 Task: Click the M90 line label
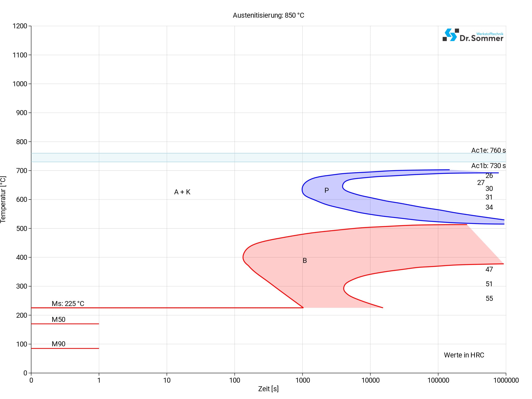58,344
